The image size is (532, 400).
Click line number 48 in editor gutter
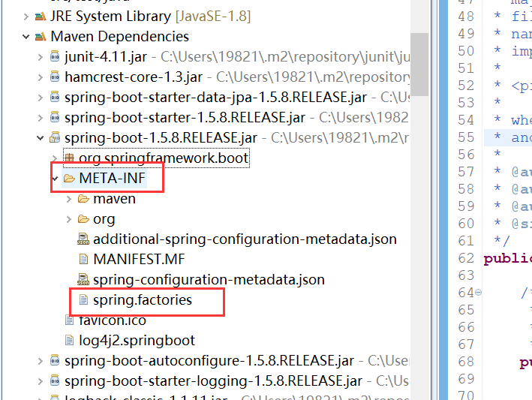(466, 17)
